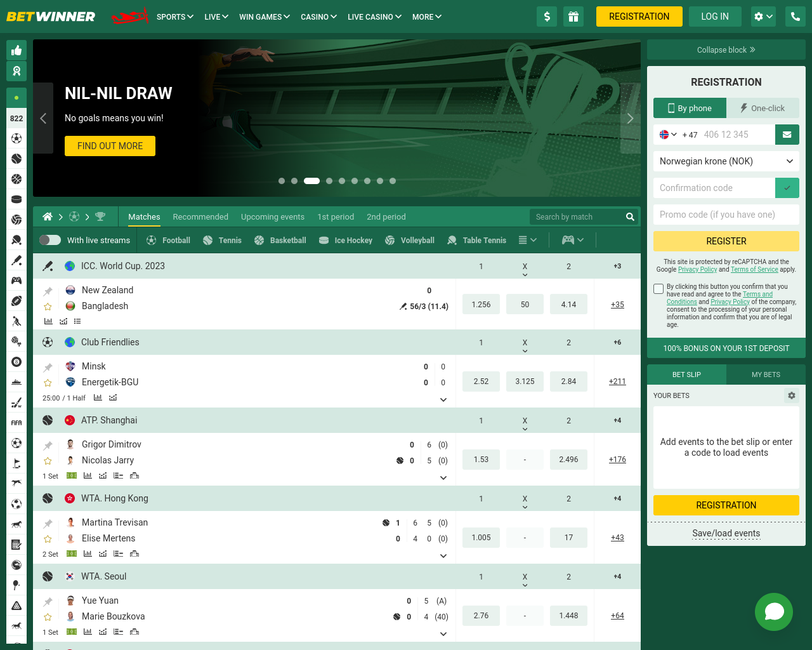Select the football icon in left sidebar
This screenshot has width=812, height=650.
[16, 138]
